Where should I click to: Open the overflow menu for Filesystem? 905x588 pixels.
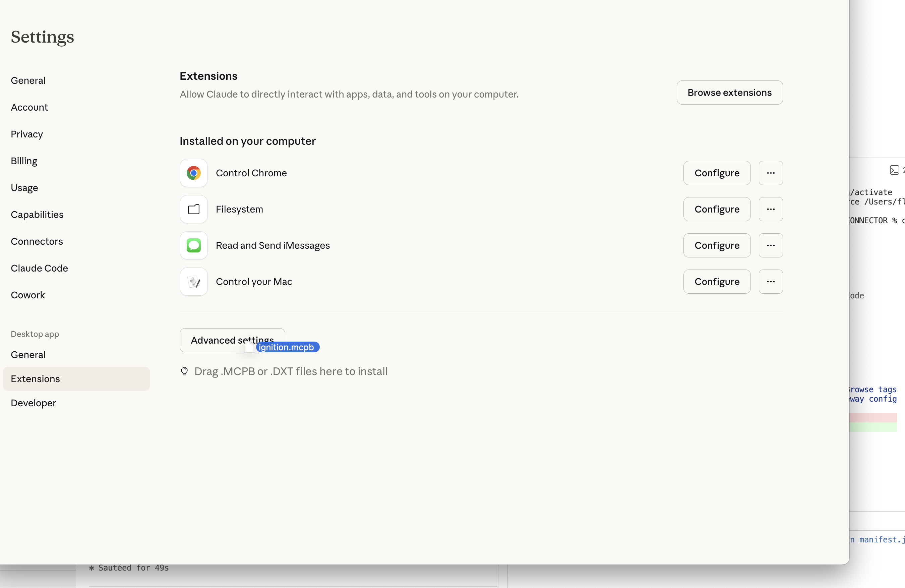pyautogui.click(x=770, y=209)
